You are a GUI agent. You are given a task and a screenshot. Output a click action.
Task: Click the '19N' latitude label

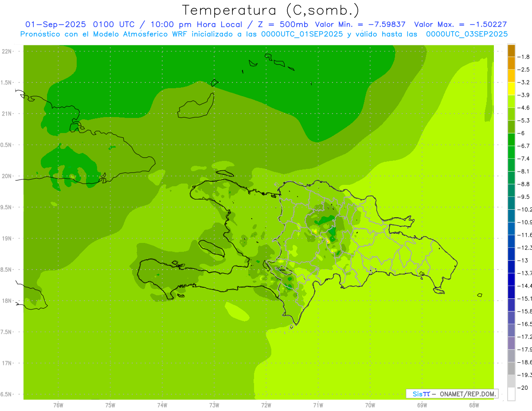click(7, 239)
